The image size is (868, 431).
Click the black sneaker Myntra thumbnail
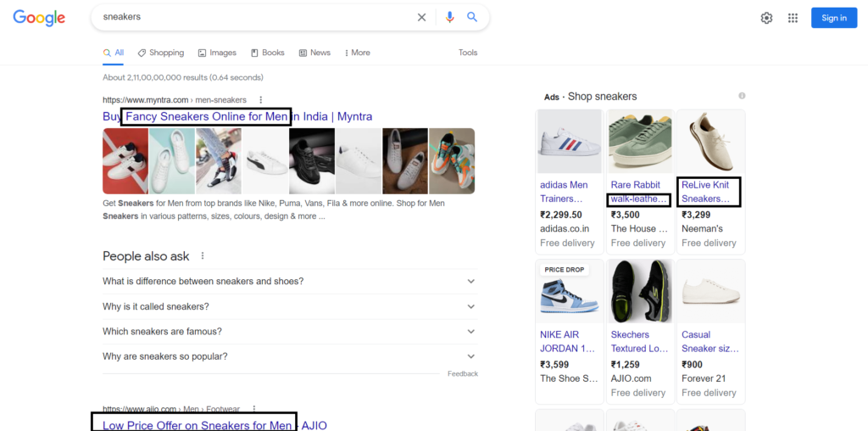tap(312, 161)
